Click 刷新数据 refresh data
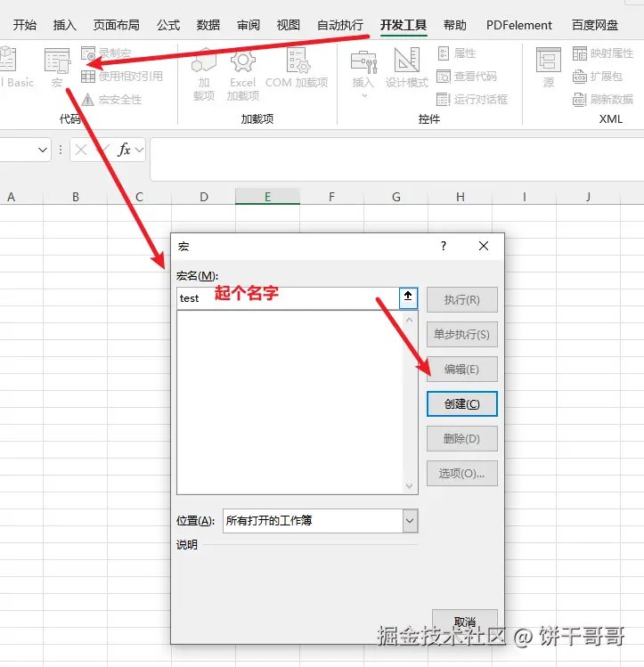 [603, 99]
